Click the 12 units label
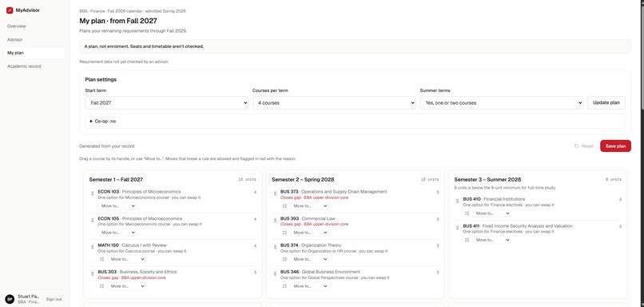The height and width of the screenshot is (307, 644). click(430, 180)
